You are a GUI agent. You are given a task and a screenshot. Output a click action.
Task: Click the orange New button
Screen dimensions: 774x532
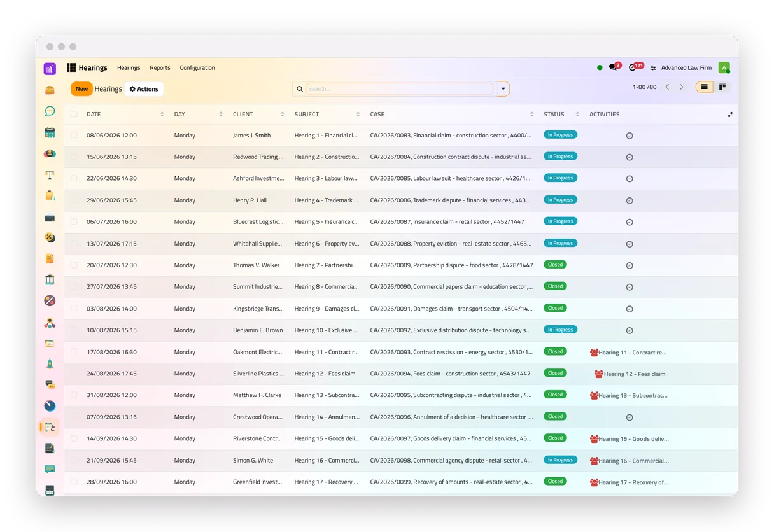(x=81, y=89)
